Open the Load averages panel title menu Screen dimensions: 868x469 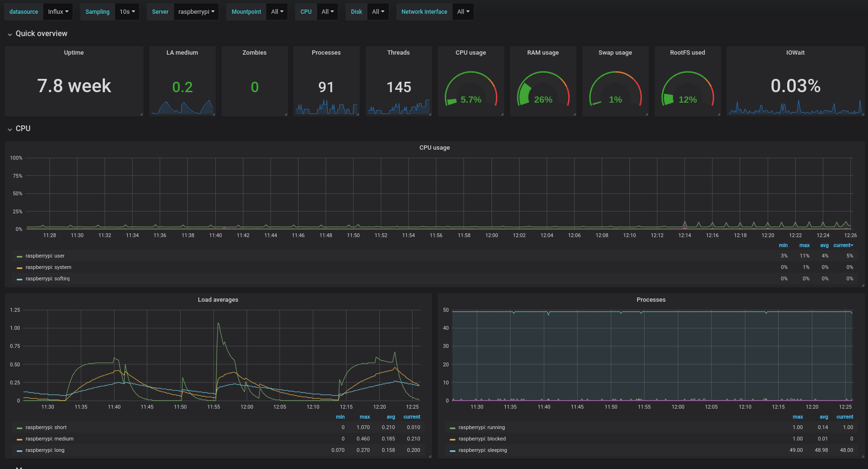coord(218,300)
